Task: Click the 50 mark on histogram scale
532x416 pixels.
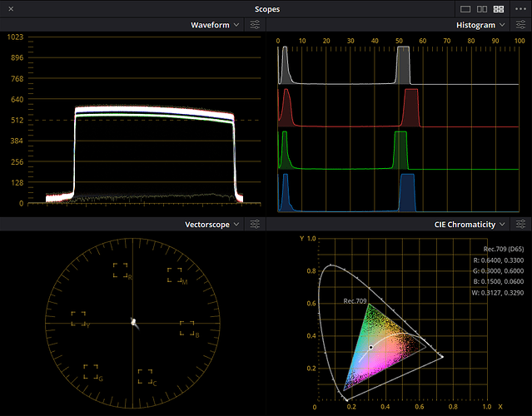Action: pyautogui.click(x=399, y=41)
